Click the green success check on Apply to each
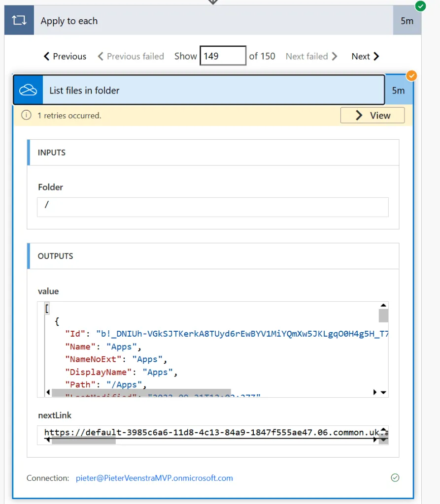440x504 pixels. coord(420,6)
